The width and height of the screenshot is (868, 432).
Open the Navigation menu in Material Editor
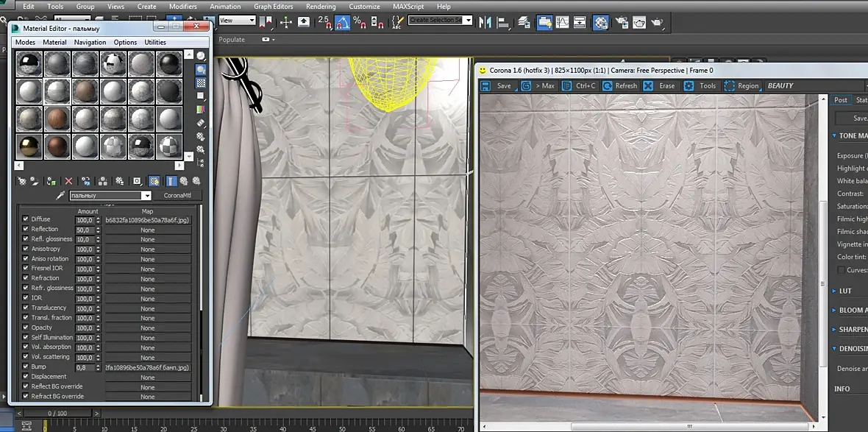90,43
